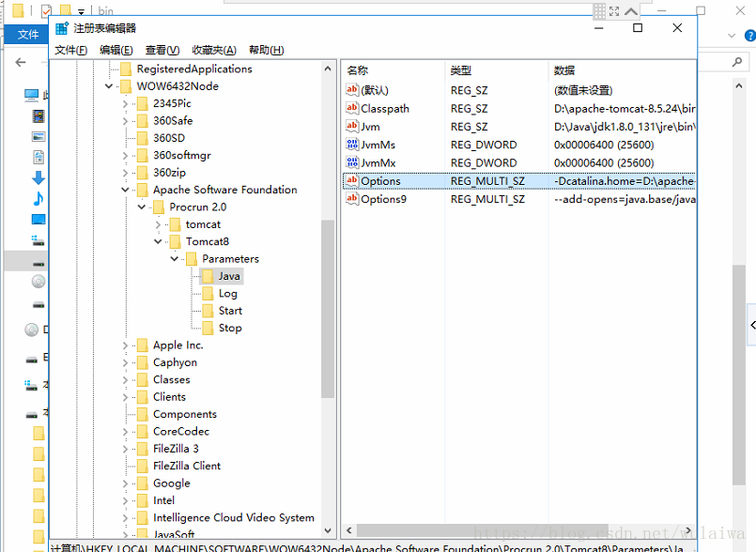Click the JvmMx DWORD value icon
756x552 pixels.
pyautogui.click(x=352, y=162)
